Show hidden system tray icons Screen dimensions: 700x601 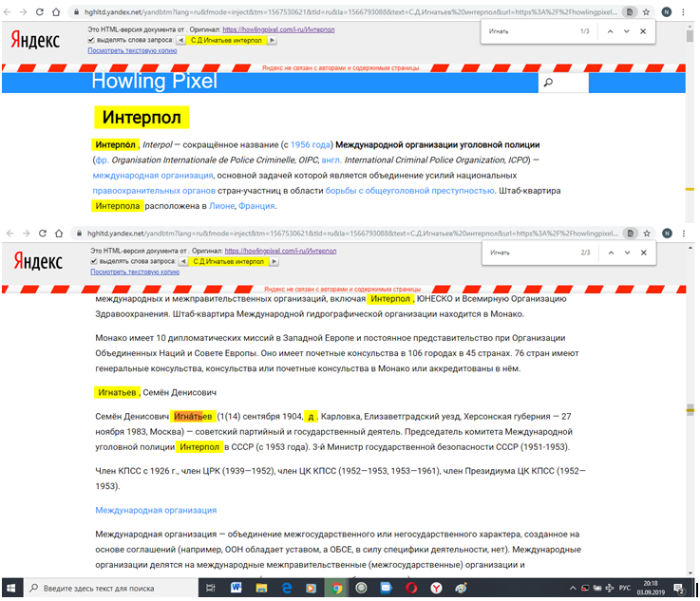(x=573, y=588)
